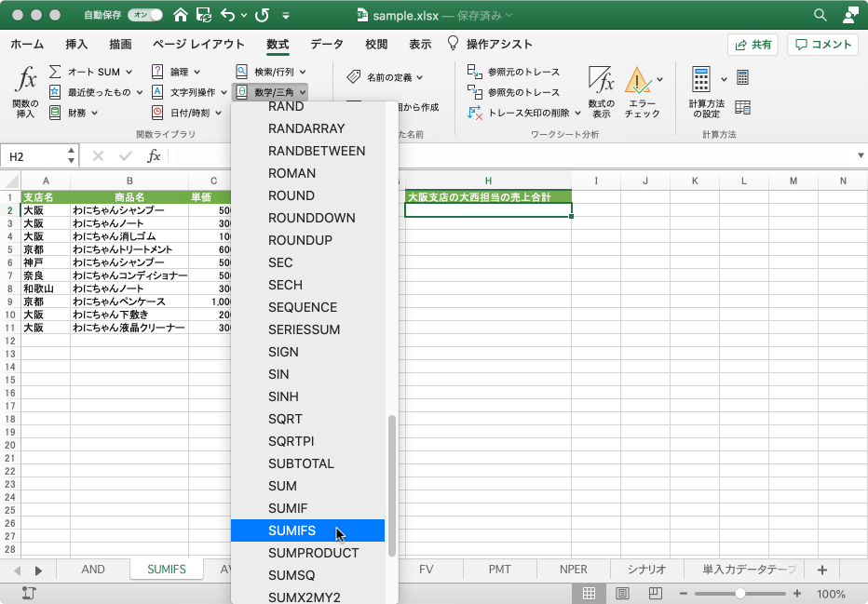This screenshot has width=868, height=604.
Task: Click the function list scrollbar
Action: [392, 486]
